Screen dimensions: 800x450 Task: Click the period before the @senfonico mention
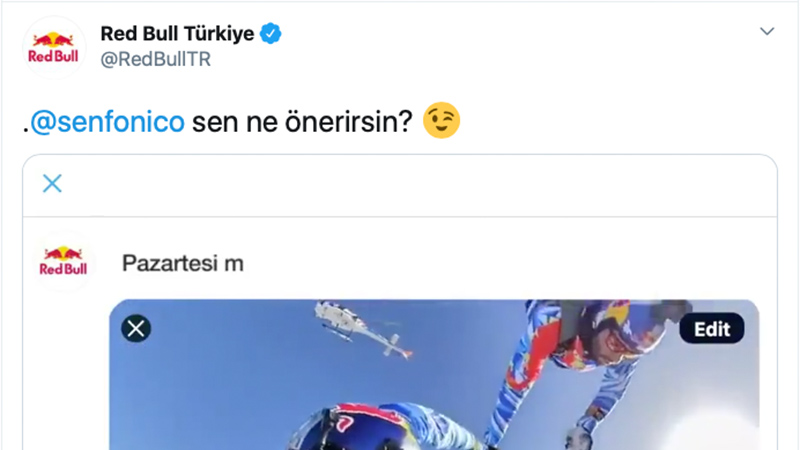[x=26, y=132]
